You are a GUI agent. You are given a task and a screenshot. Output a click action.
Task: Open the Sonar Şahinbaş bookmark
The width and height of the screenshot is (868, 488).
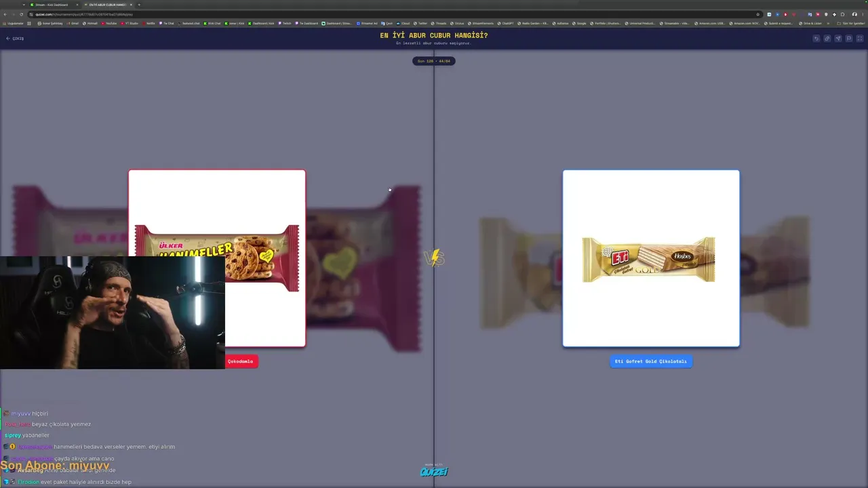(50, 23)
